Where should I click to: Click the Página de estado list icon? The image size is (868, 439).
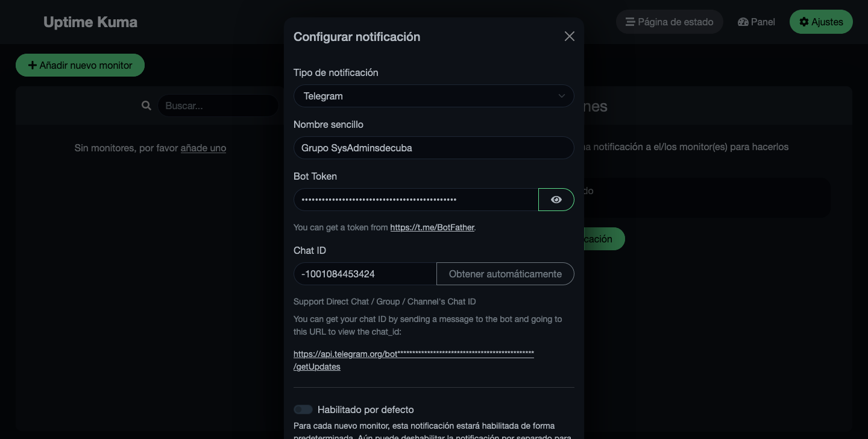click(630, 22)
